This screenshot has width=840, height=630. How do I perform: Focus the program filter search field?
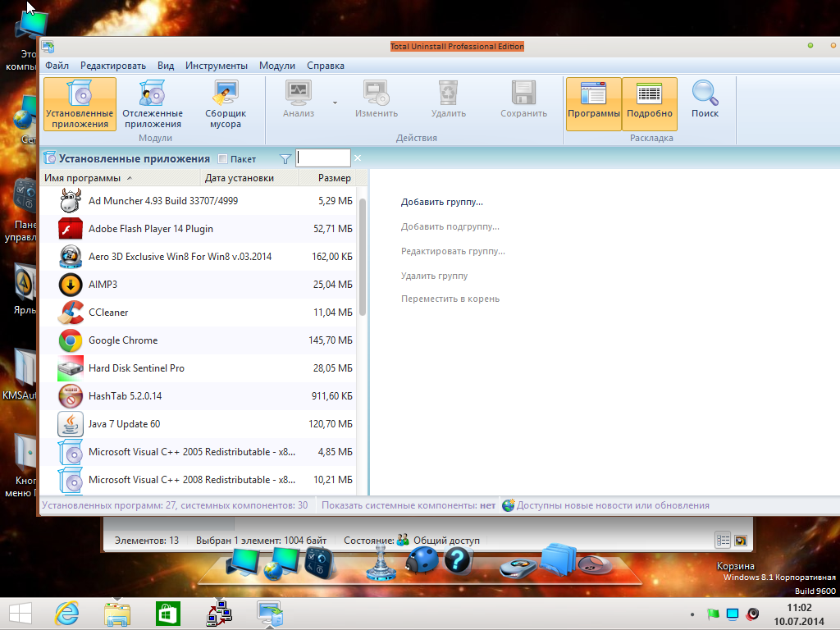click(323, 158)
